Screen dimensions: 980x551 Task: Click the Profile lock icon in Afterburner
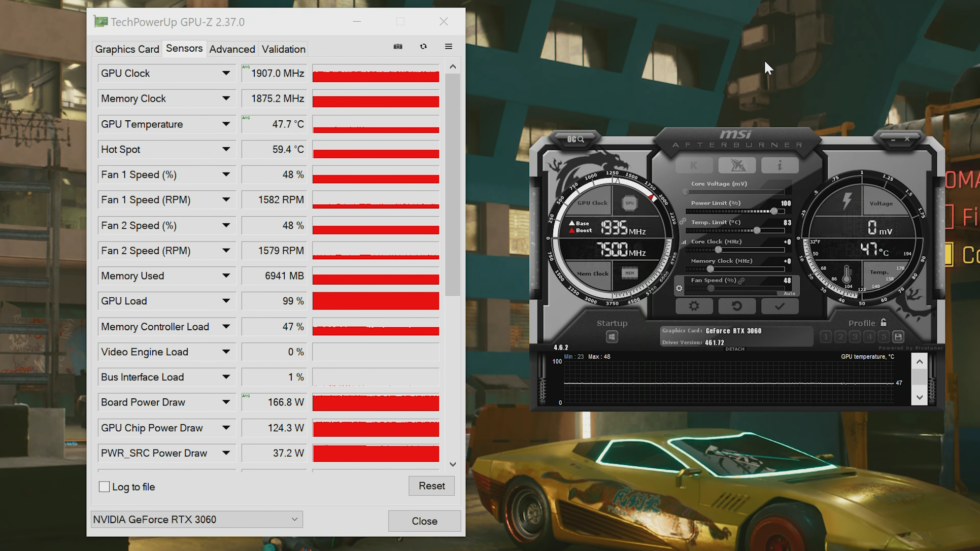click(x=884, y=323)
